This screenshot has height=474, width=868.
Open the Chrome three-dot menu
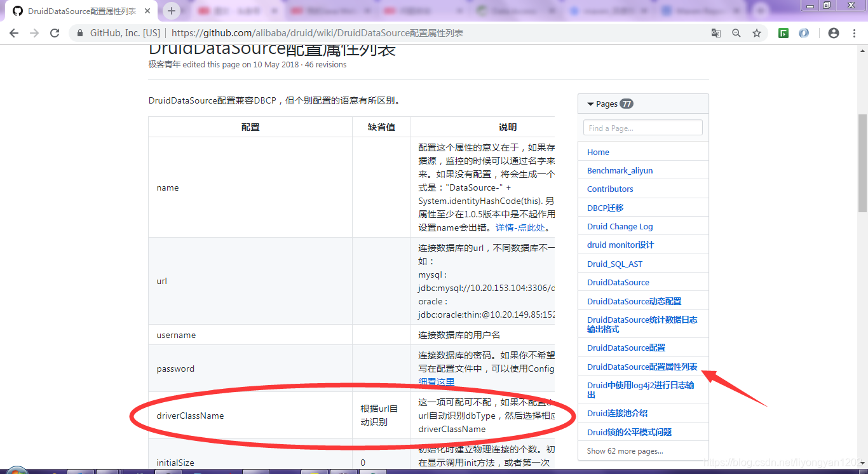pyautogui.click(x=855, y=33)
